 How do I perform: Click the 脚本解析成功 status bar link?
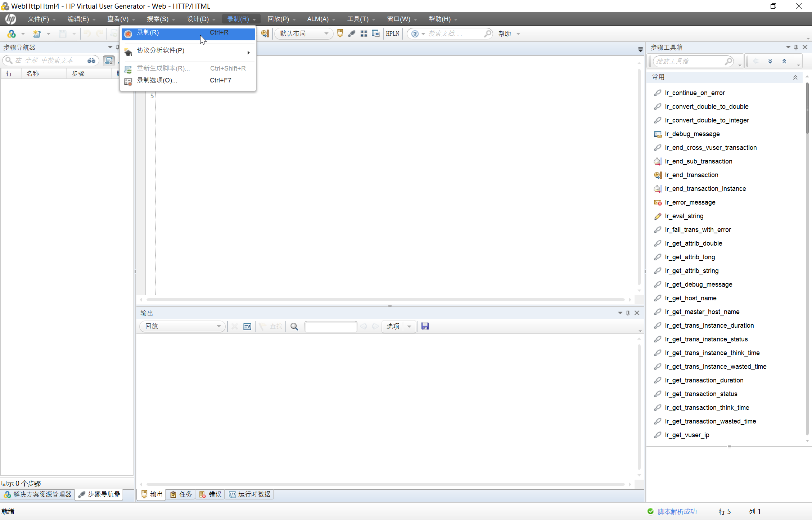click(677, 511)
